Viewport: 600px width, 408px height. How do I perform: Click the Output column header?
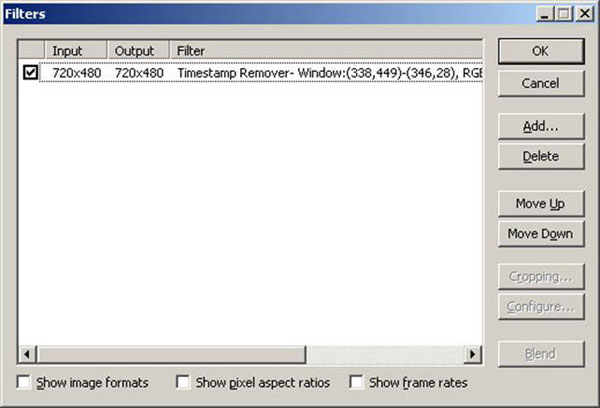(134, 51)
